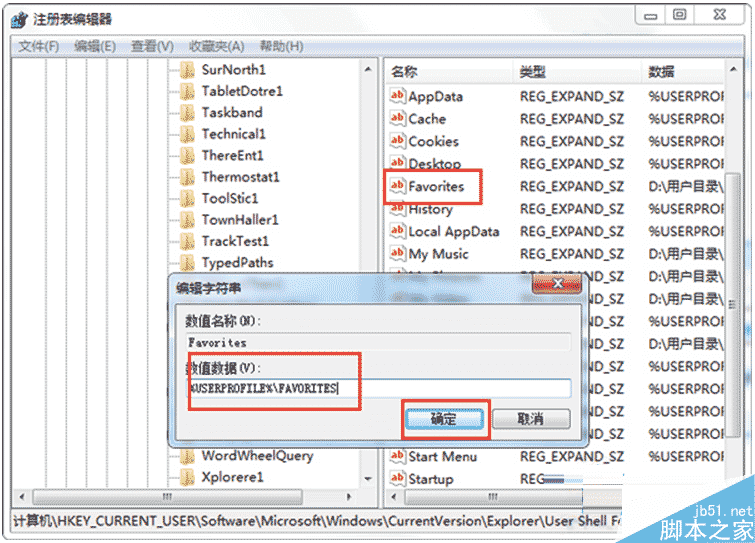This screenshot has width=755, height=543.
Task: Click the Thermostat1 folder icon
Action: coord(187,177)
